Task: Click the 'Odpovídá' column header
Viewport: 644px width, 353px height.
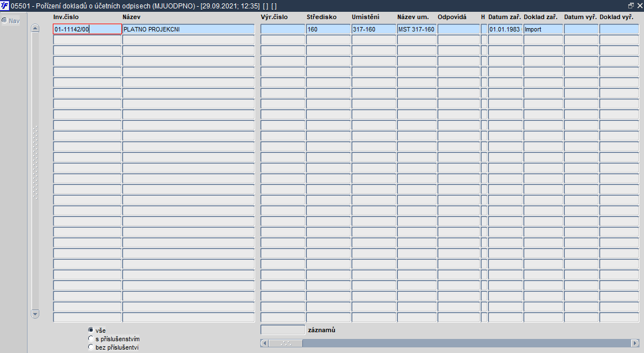Action: coord(452,17)
